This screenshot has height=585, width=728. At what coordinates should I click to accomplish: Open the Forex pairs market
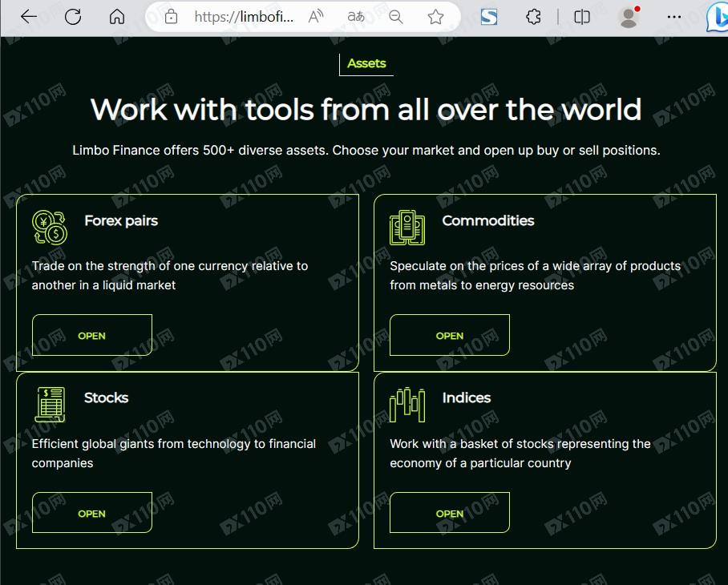pyautogui.click(x=92, y=335)
